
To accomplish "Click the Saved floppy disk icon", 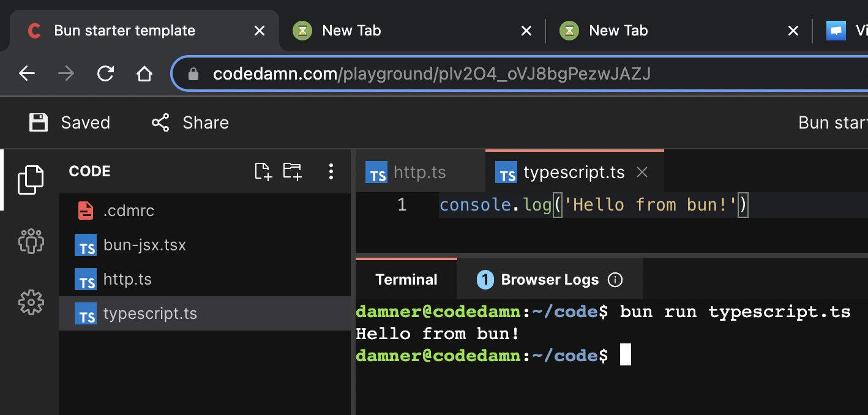I will click(39, 122).
